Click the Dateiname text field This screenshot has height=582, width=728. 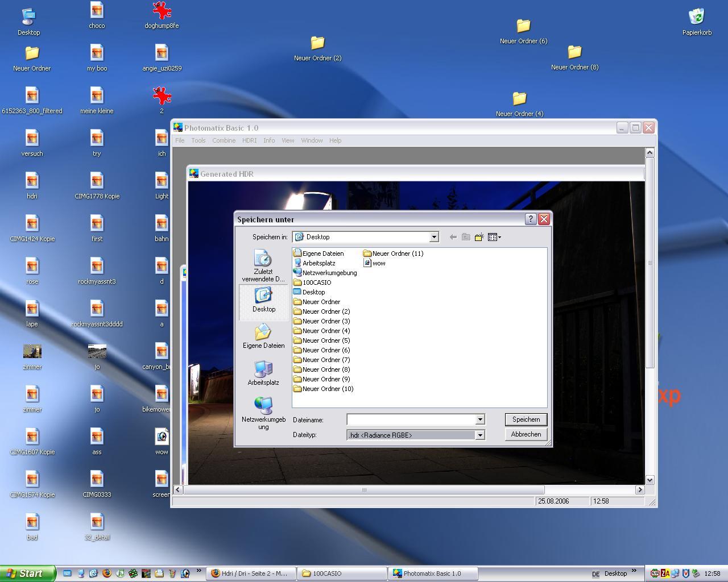click(411, 419)
